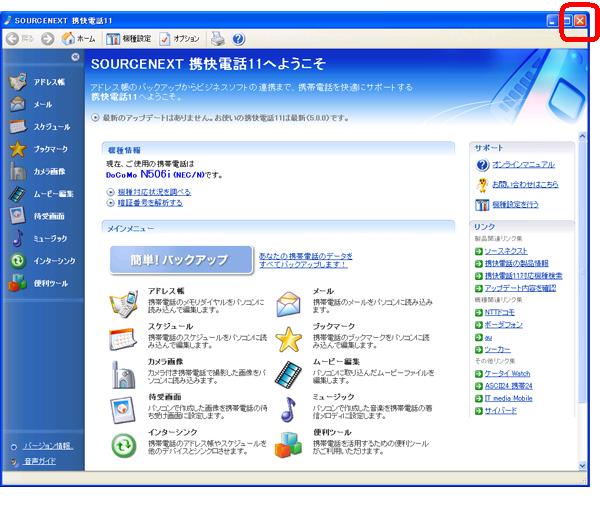This screenshot has height=520, width=600.
Task: Open the 携快電話11対応機種検索 link
Action: pyautogui.click(x=523, y=275)
